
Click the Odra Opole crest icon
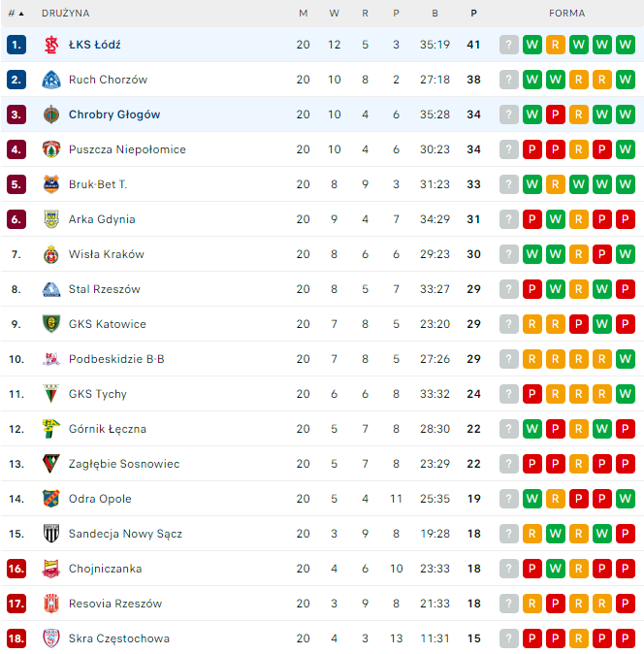click(x=51, y=499)
